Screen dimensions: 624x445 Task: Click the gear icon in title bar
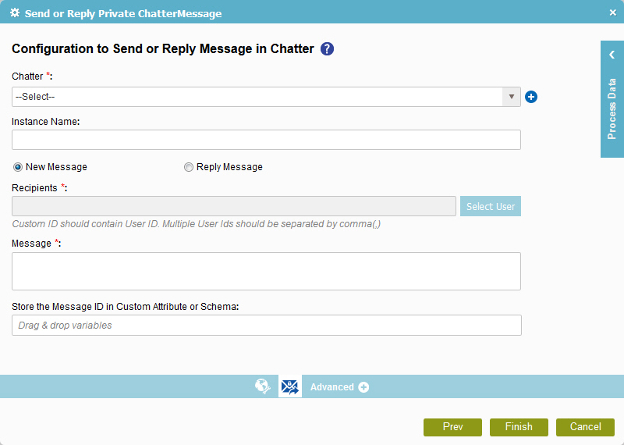[x=15, y=13]
